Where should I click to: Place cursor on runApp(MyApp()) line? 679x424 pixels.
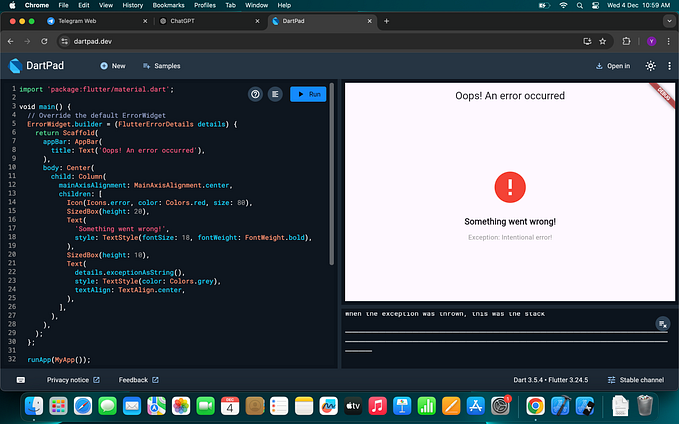click(x=59, y=359)
